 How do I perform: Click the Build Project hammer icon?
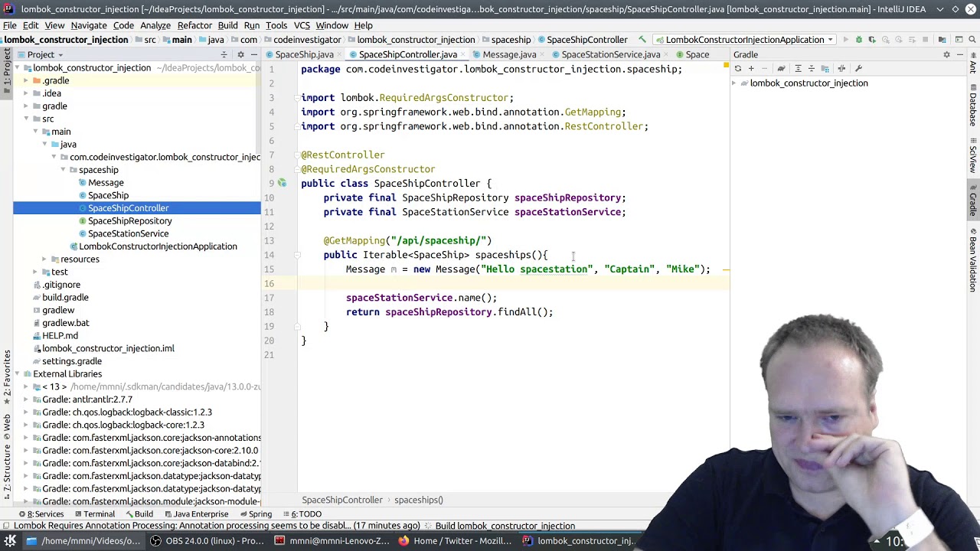[642, 40]
